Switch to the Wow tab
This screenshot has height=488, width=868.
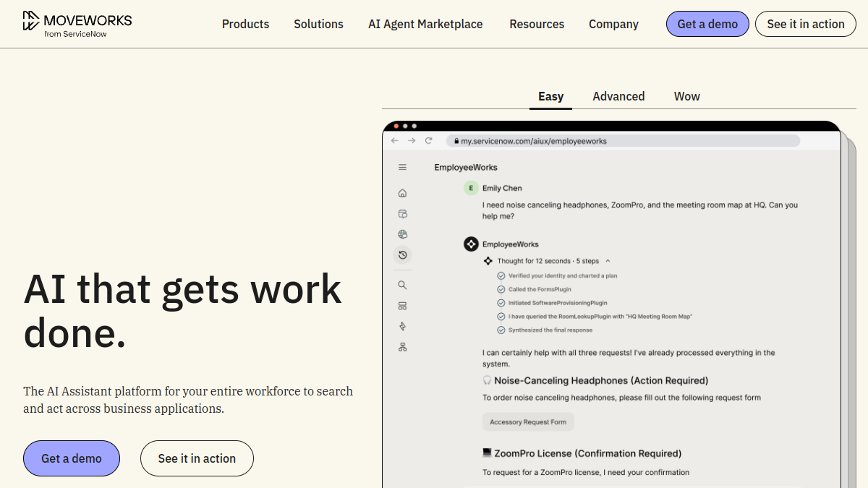pos(687,96)
